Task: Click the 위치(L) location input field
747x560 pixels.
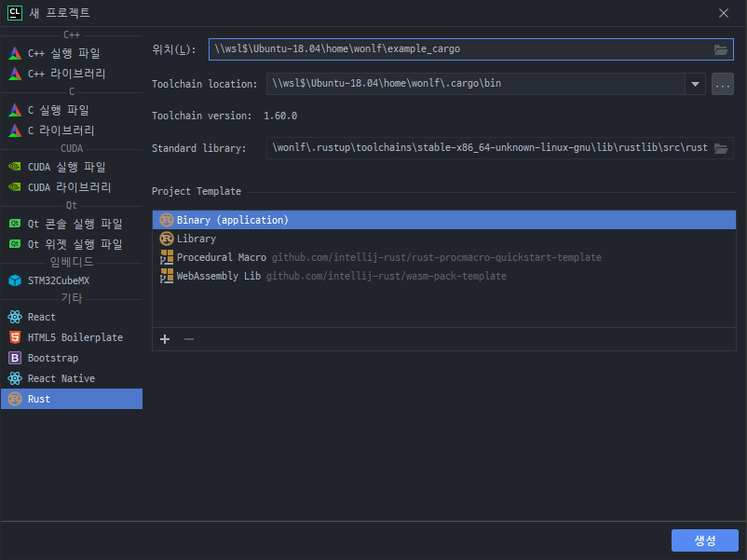Action: click(x=471, y=49)
